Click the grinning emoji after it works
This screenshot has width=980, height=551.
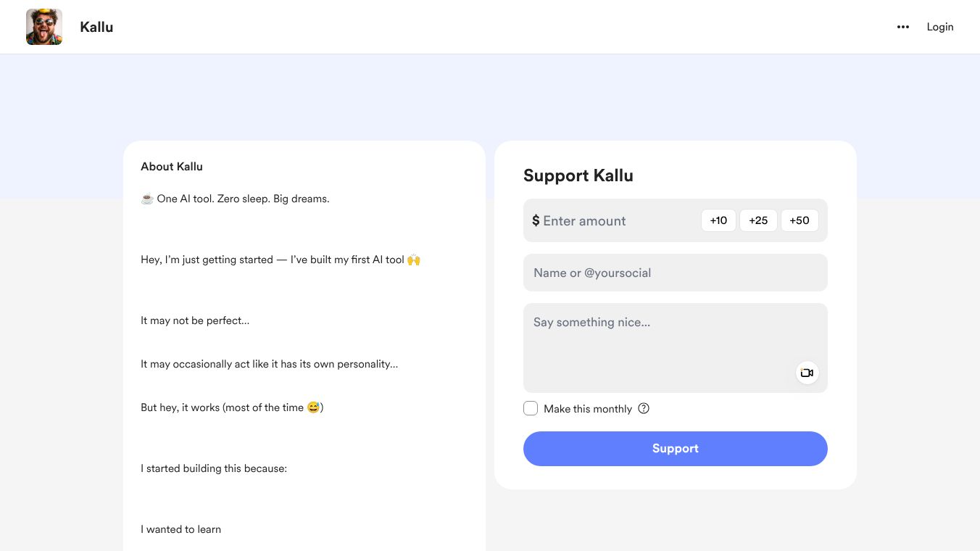click(x=312, y=407)
